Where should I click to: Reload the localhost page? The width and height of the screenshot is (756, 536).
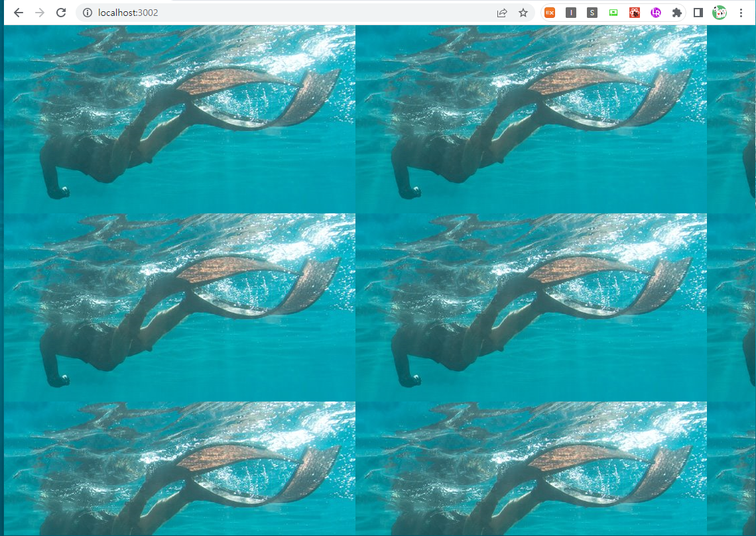tap(61, 13)
